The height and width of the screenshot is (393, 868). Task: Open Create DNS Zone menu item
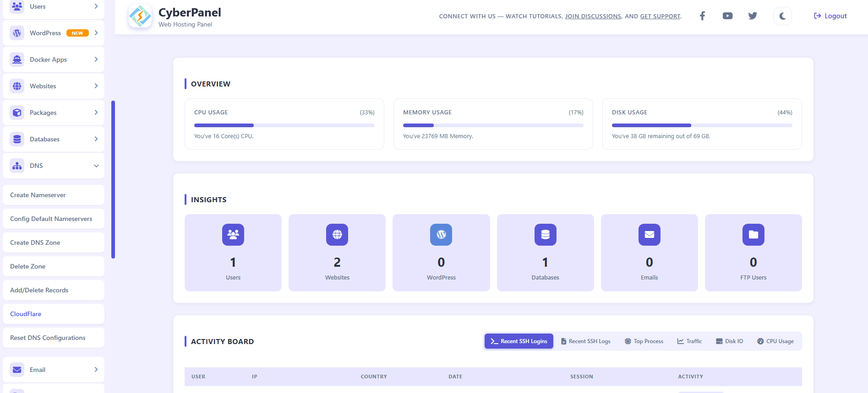tap(35, 242)
